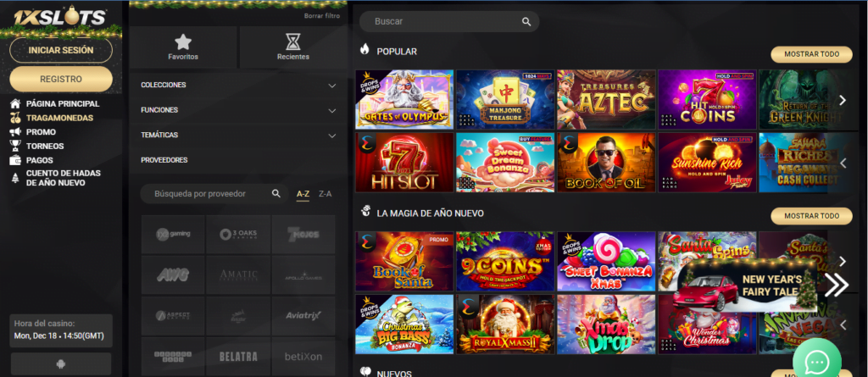The width and height of the screenshot is (868, 377).
Task: Click the magnifier in provider search
Action: 276,194
